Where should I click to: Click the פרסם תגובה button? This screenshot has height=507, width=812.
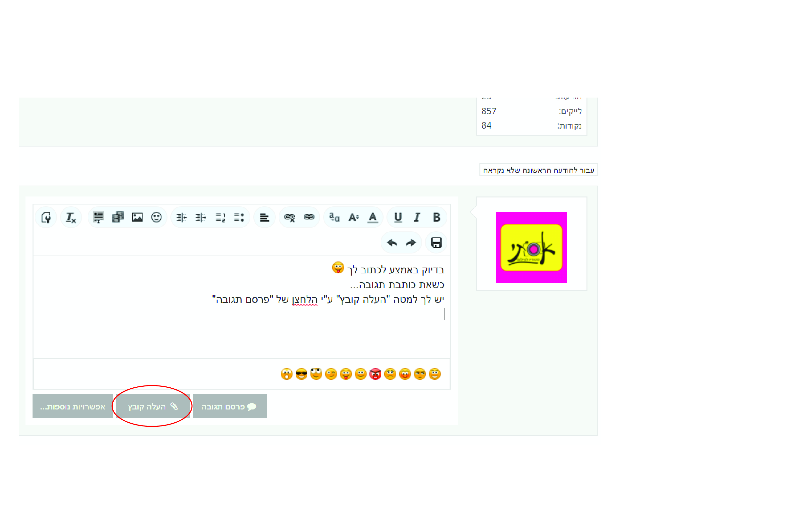click(229, 406)
